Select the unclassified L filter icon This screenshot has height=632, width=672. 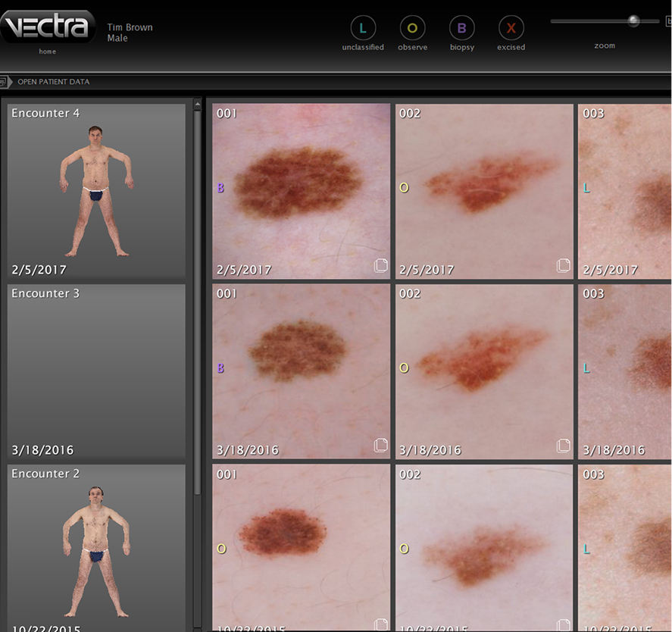point(363,29)
